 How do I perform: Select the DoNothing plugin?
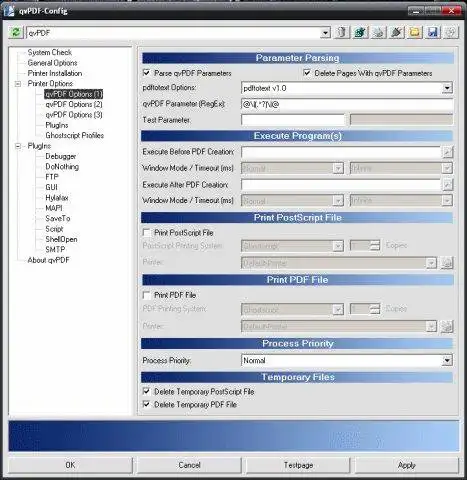(x=62, y=166)
